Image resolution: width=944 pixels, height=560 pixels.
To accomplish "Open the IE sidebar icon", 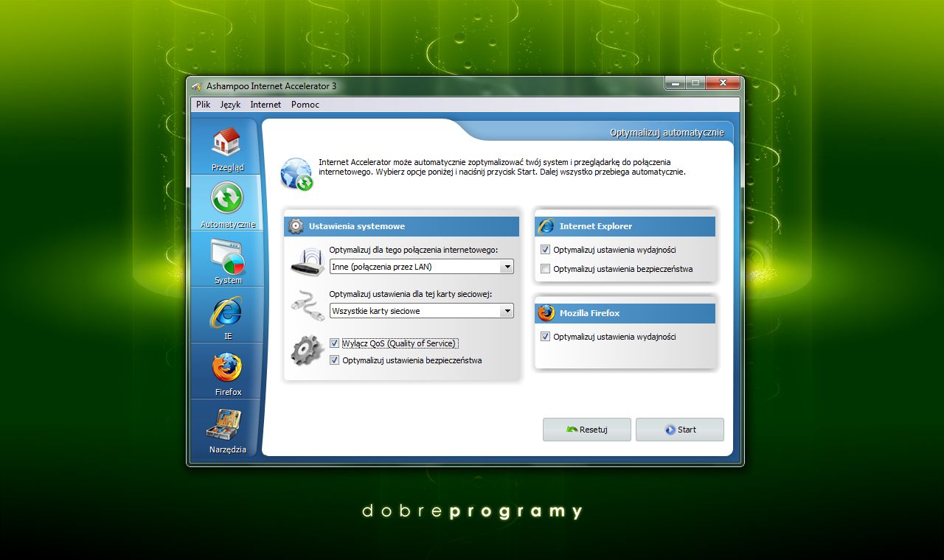I will tap(226, 312).
